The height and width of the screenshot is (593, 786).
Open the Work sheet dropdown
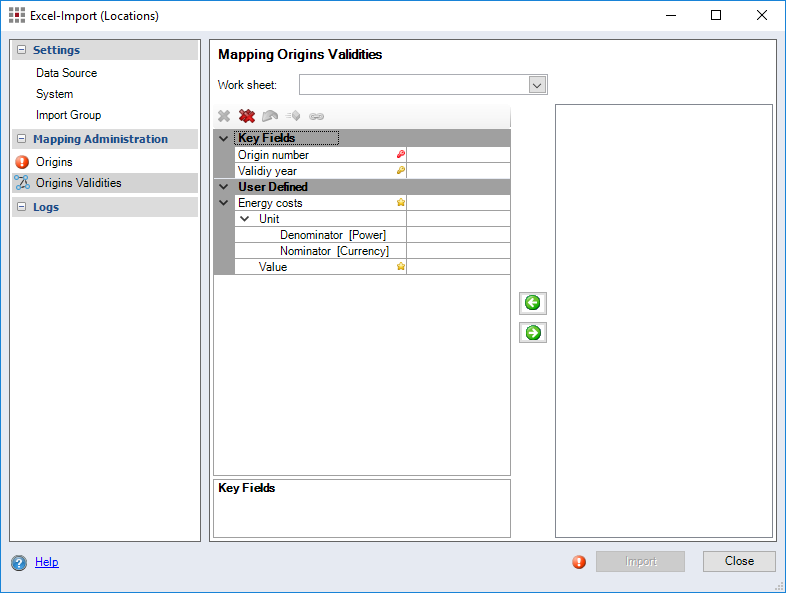tap(537, 85)
